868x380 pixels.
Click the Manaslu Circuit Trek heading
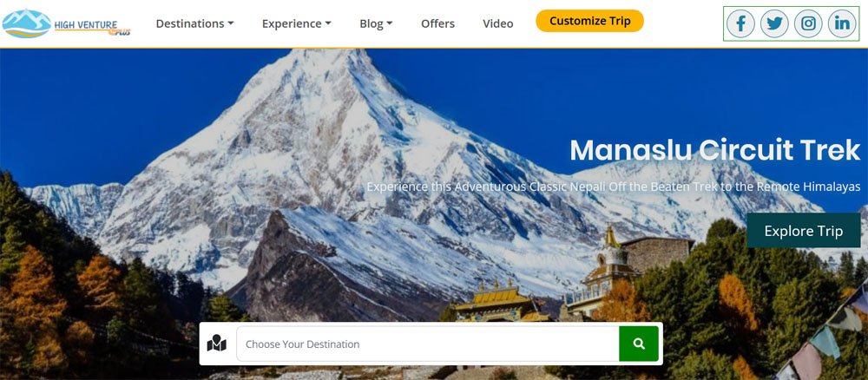coord(714,150)
